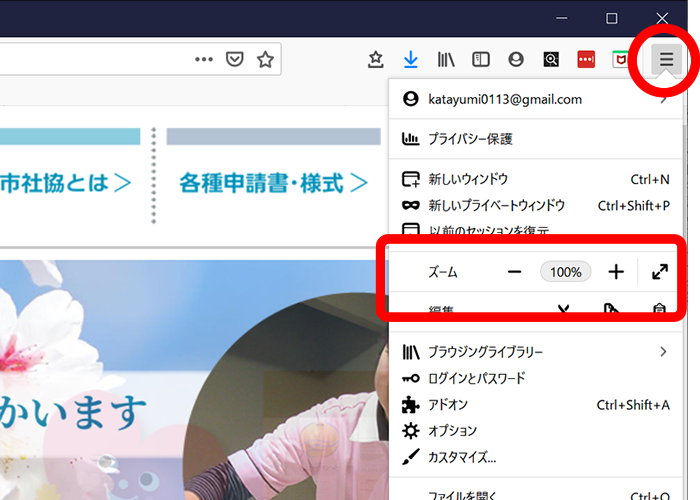Expand ブラウジングライブラリー submenu

535,352
